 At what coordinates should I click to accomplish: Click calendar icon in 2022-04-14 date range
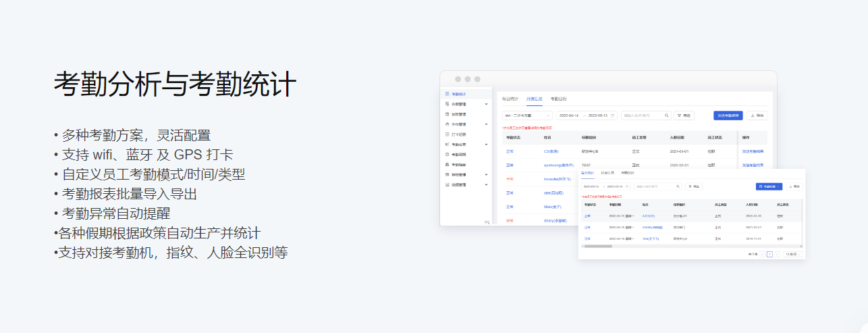pyautogui.click(x=612, y=116)
